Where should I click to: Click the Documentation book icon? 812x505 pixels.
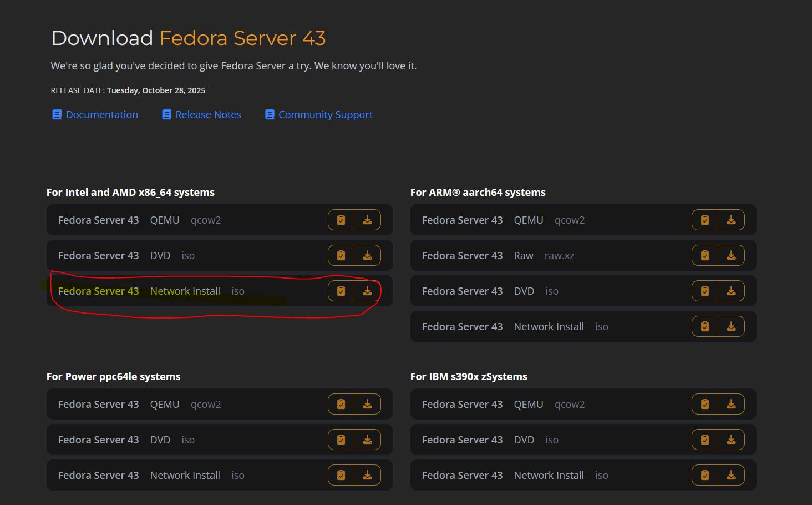[57, 114]
